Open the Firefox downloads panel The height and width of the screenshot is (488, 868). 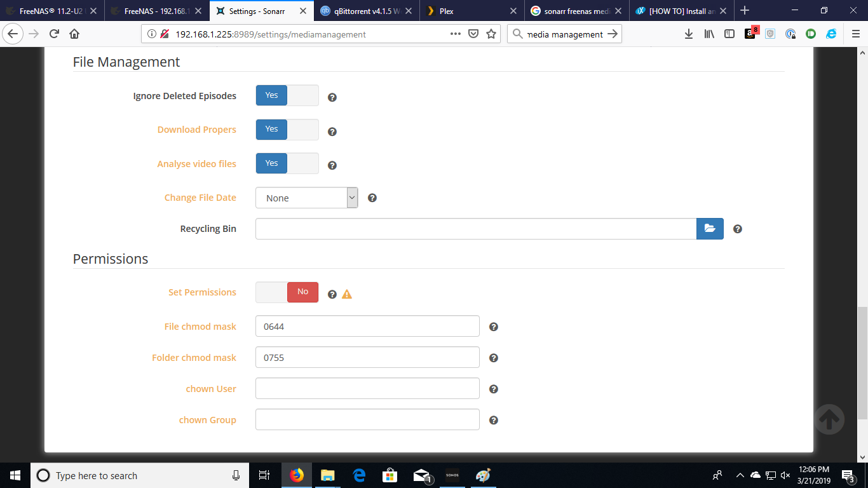pos(689,34)
